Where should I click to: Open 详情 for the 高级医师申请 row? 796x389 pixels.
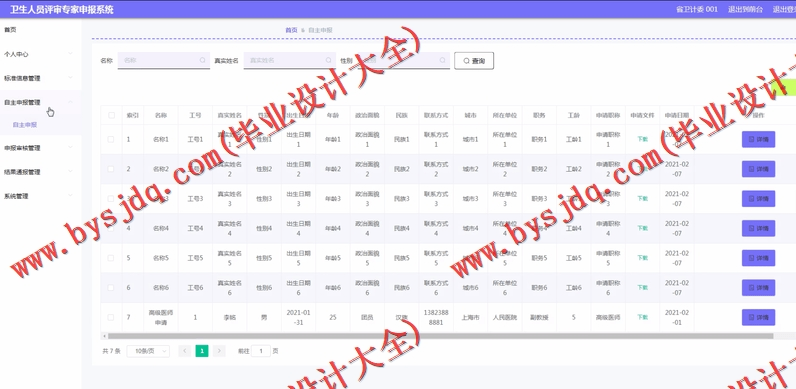coord(758,317)
